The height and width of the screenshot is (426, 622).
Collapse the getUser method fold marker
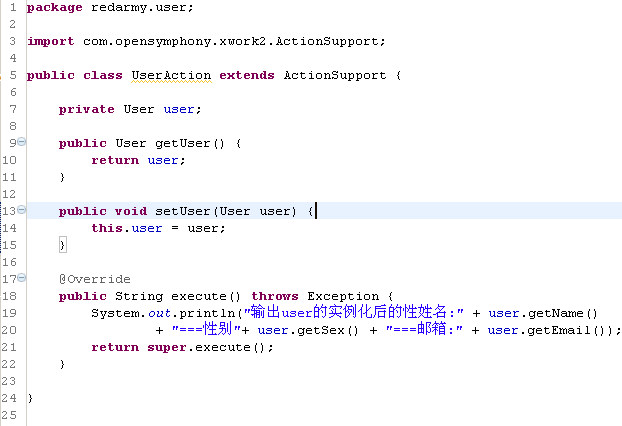coord(21,142)
